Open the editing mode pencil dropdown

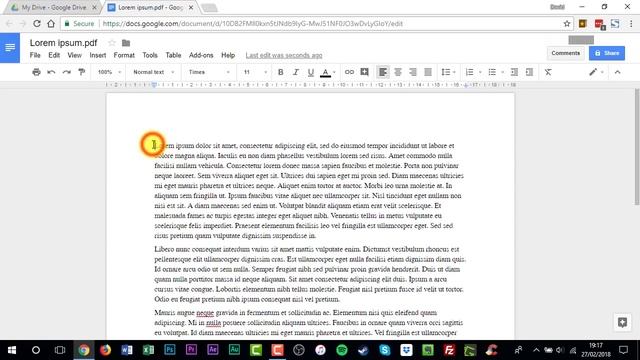(596, 72)
